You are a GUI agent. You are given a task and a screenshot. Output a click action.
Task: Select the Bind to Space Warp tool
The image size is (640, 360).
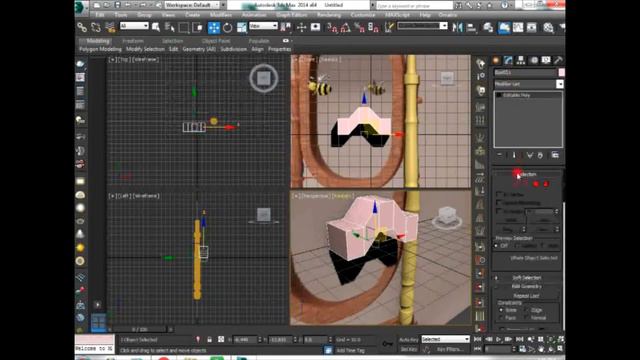pos(110,27)
